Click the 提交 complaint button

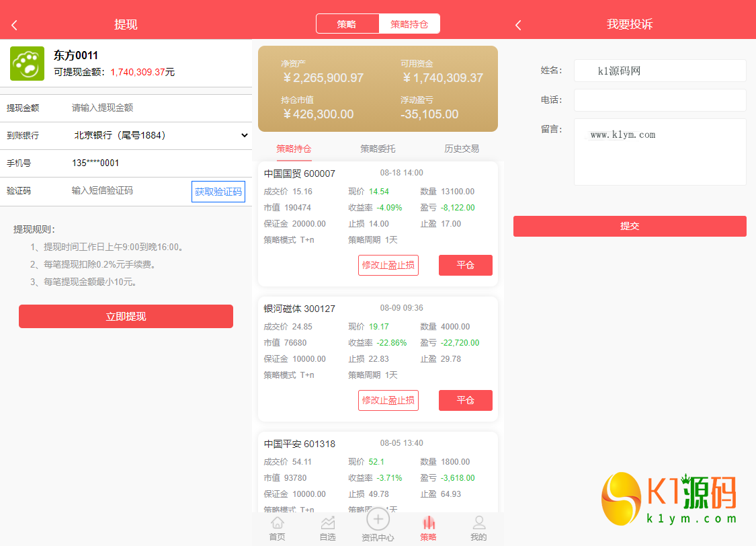[630, 226]
